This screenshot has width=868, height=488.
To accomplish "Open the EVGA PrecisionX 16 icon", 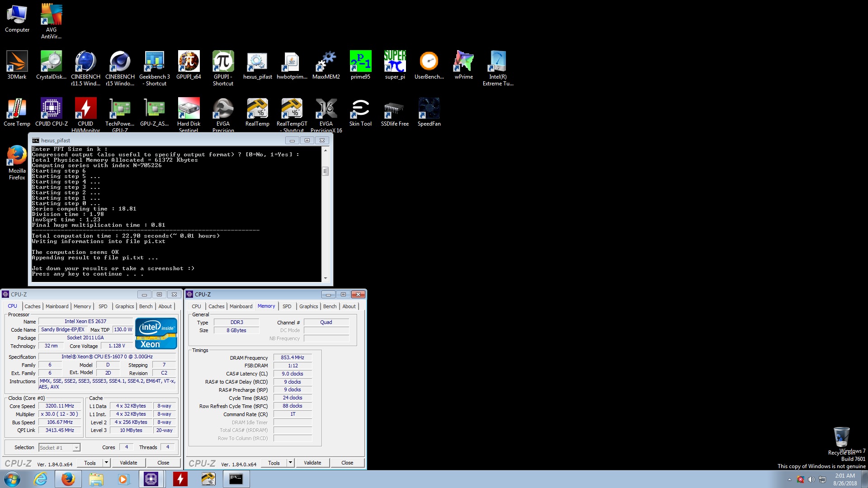I will [326, 115].
